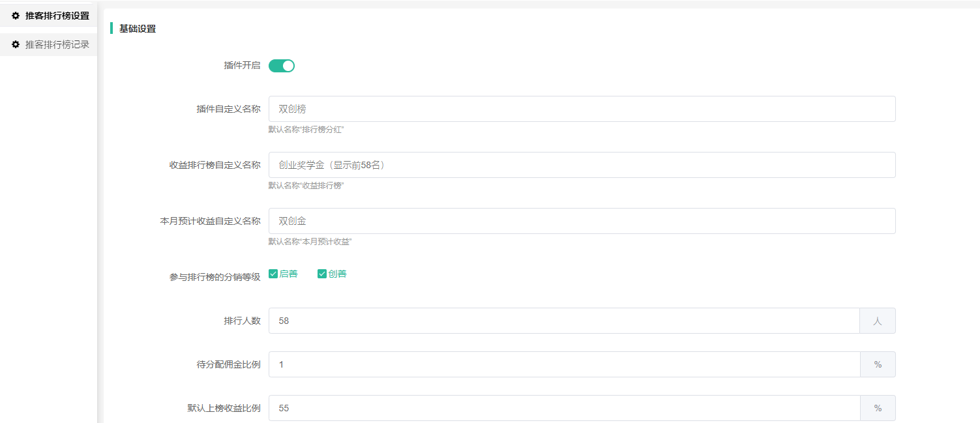980x423 pixels.
Task: Uncheck the 启善 distribution level checkbox
Action: (273, 274)
